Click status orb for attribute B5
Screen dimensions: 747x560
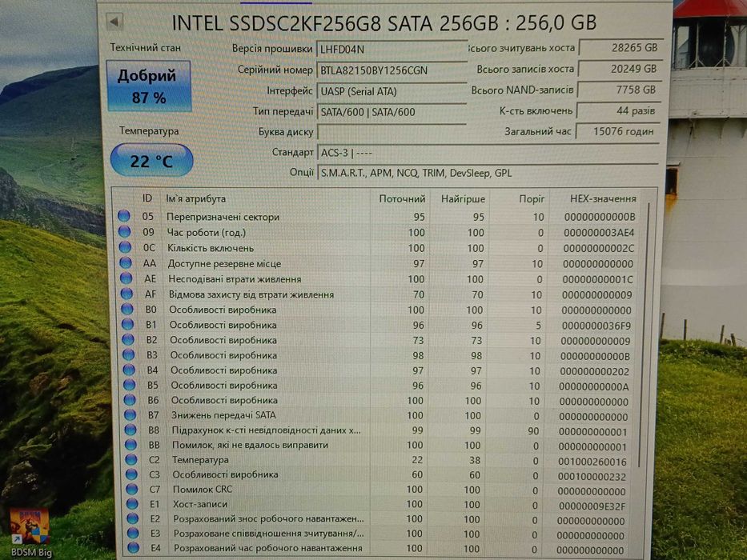click(x=129, y=385)
